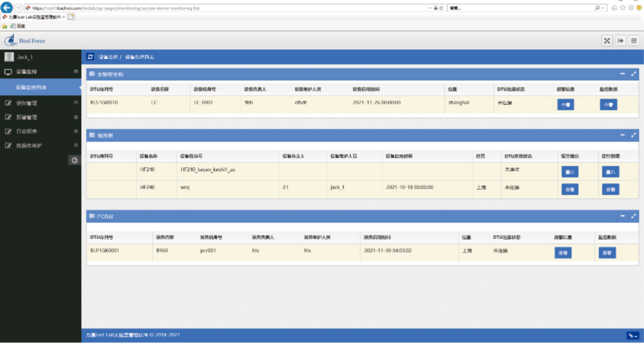Expand 设备管理 using its plus indicator
Image resolution: width=644 pixels, height=343 pixels.
(x=76, y=102)
